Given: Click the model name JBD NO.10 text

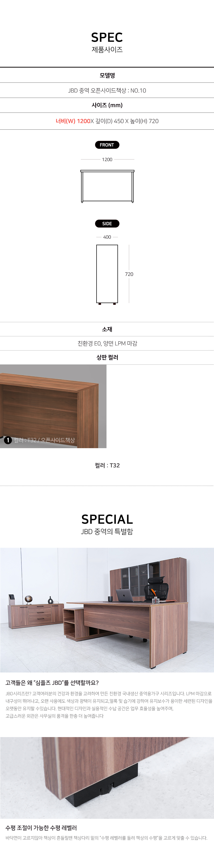Looking at the screenshot, I should point(107,90).
